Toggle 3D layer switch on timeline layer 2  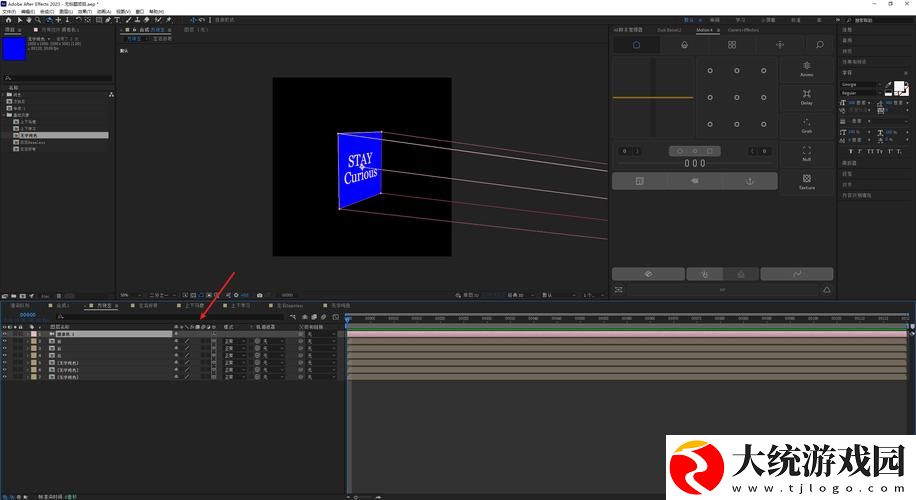214,341
